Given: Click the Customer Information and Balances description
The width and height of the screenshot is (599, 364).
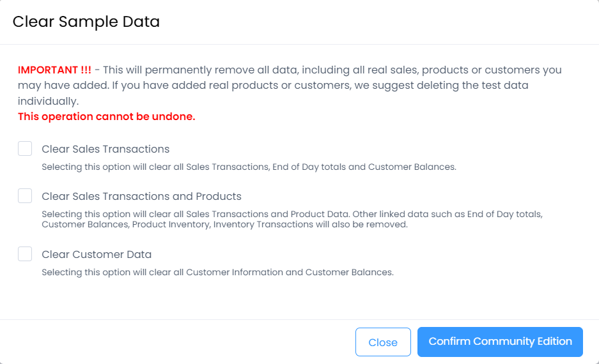Looking at the screenshot, I should pos(217,273).
